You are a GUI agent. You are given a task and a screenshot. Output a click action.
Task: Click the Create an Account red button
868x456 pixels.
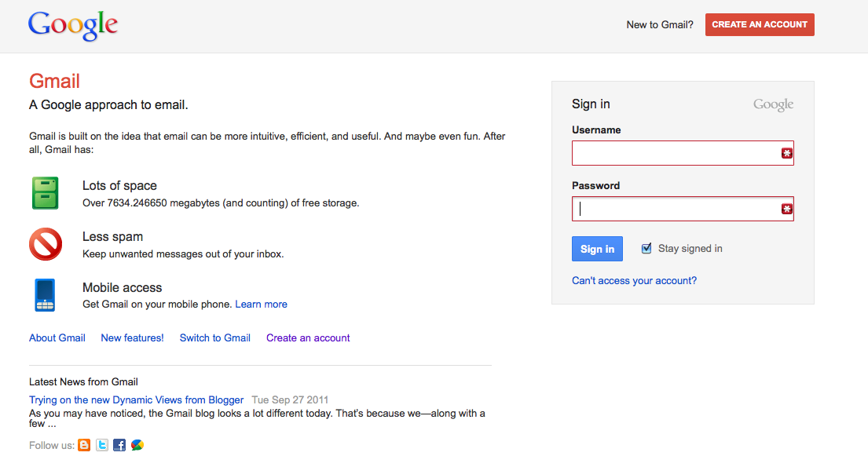click(760, 25)
